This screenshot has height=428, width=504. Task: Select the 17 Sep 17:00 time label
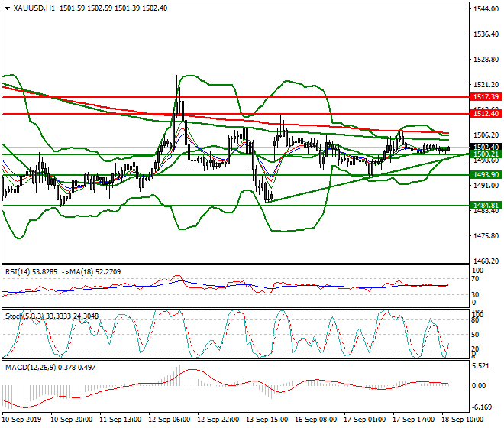[414, 420]
